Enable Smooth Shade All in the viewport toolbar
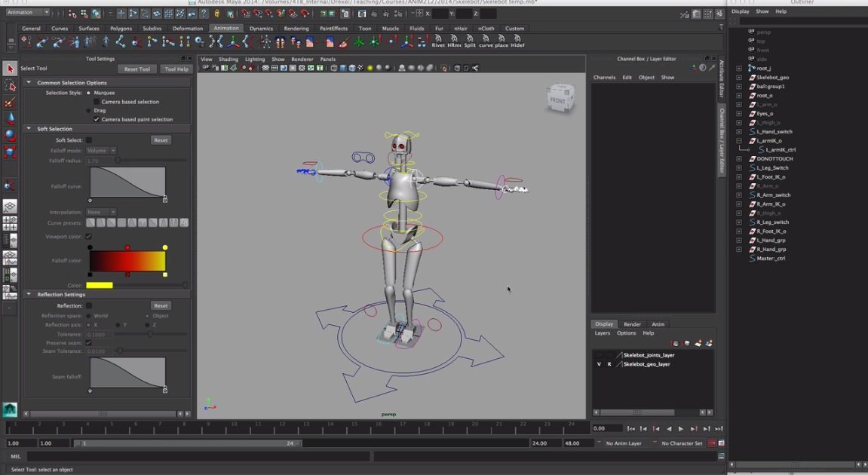Viewport: 868px width, 475px height. pos(342,68)
